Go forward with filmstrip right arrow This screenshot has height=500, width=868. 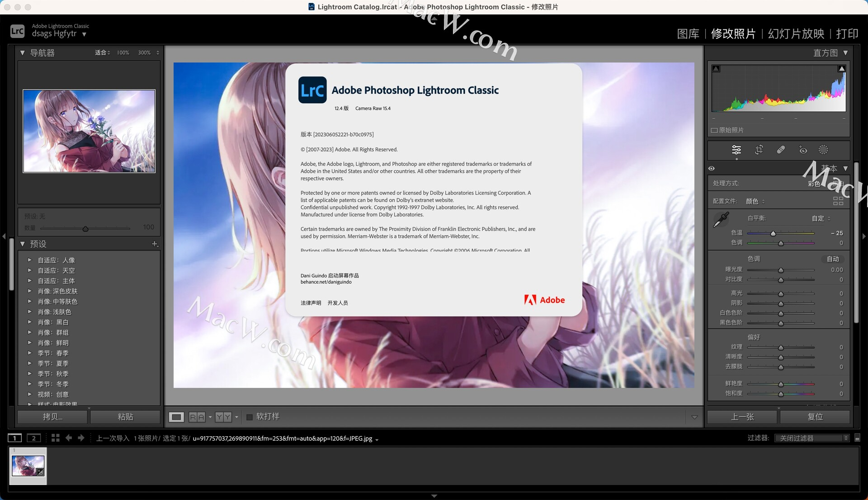(81, 438)
